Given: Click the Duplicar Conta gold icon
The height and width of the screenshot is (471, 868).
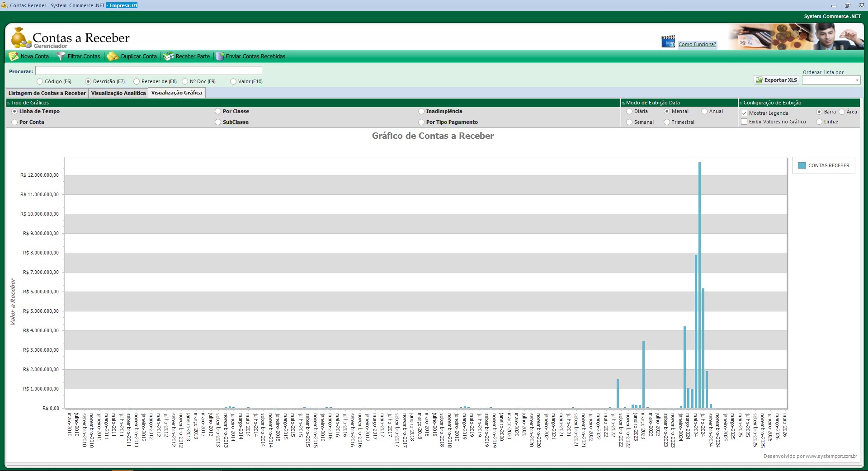Looking at the screenshot, I should 113,57.
